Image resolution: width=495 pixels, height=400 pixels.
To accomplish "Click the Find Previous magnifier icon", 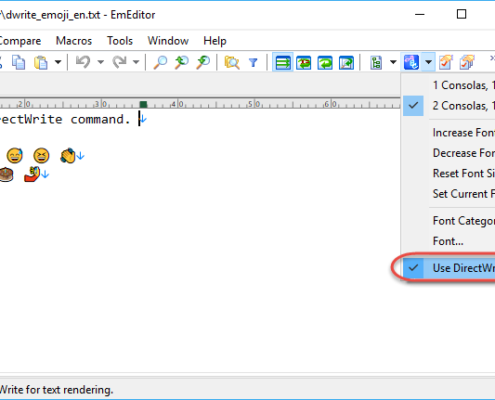I will [x=203, y=62].
